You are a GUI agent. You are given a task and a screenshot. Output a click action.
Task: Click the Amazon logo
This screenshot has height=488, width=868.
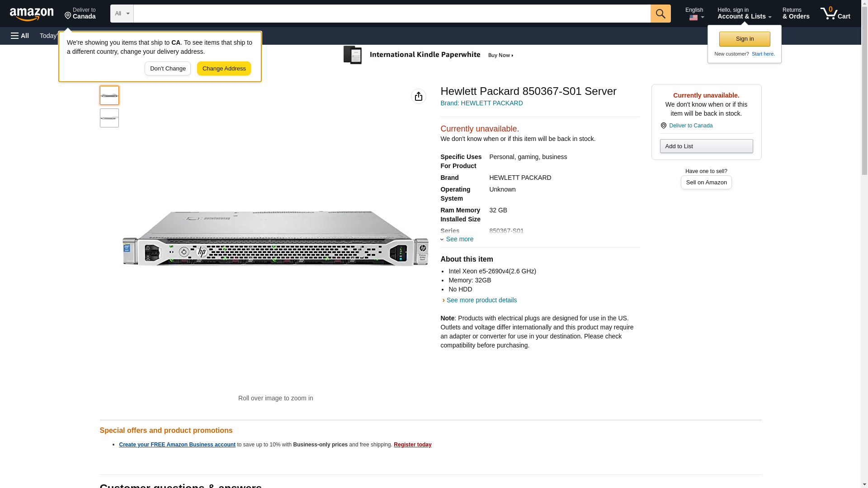click(x=32, y=14)
